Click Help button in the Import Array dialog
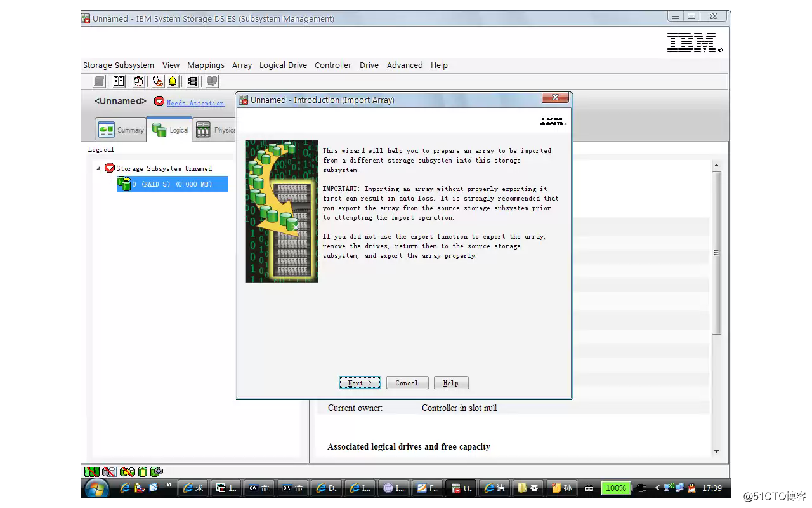Screen dimensions: 812x508 coord(451,383)
